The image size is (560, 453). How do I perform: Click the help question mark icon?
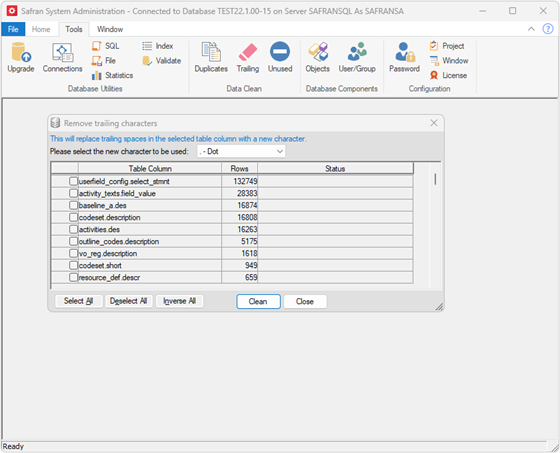tap(548, 29)
